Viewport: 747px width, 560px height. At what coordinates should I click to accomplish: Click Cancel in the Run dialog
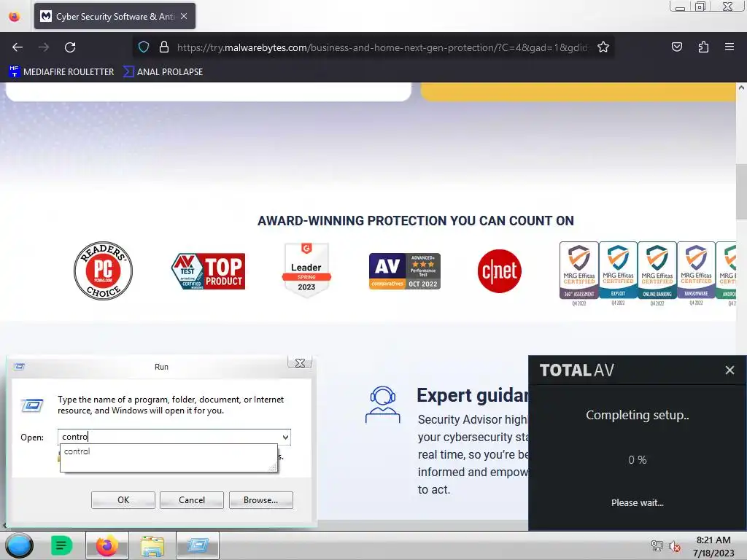tap(192, 500)
